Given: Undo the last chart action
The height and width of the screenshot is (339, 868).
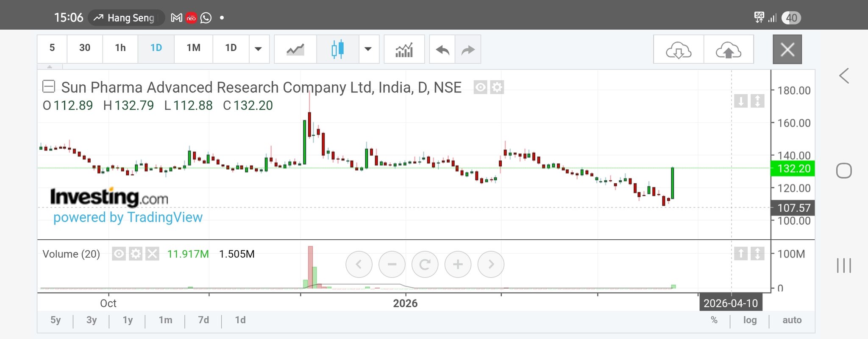Looking at the screenshot, I should click(442, 49).
